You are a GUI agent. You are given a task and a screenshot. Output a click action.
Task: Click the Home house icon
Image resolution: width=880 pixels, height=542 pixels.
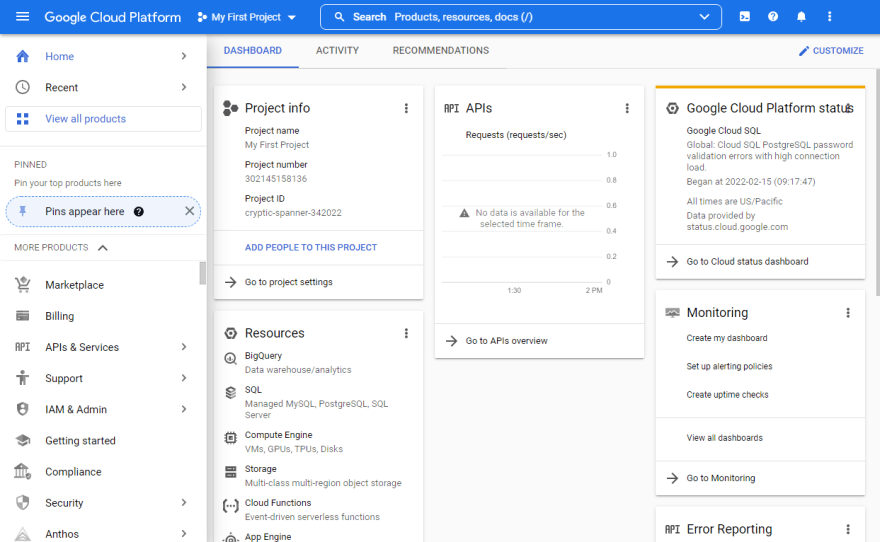coord(22,56)
